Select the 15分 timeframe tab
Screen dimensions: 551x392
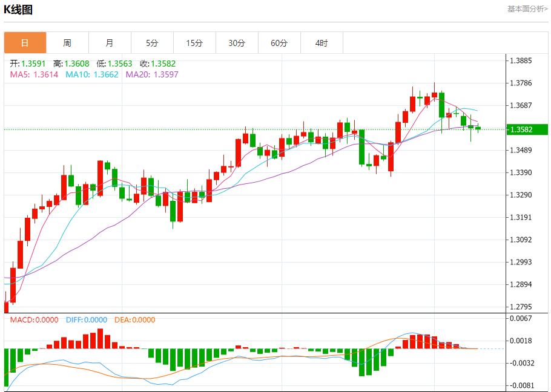click(194, 43)
